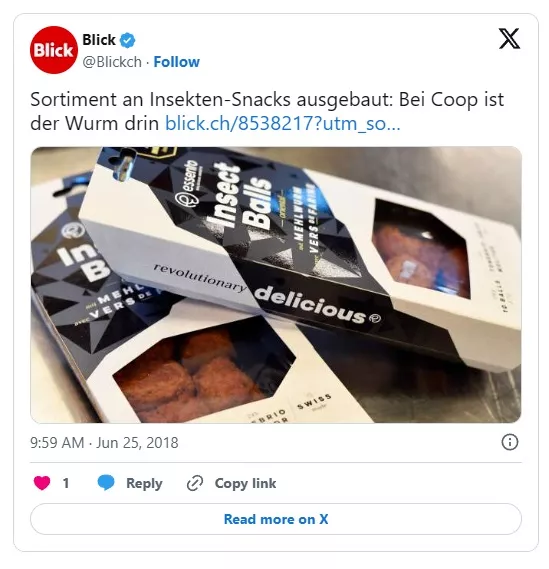Image resolution: width=549 pixels, height=569 pixels.
Task: Open the Blick display name
Action: (x=99, y=40)
